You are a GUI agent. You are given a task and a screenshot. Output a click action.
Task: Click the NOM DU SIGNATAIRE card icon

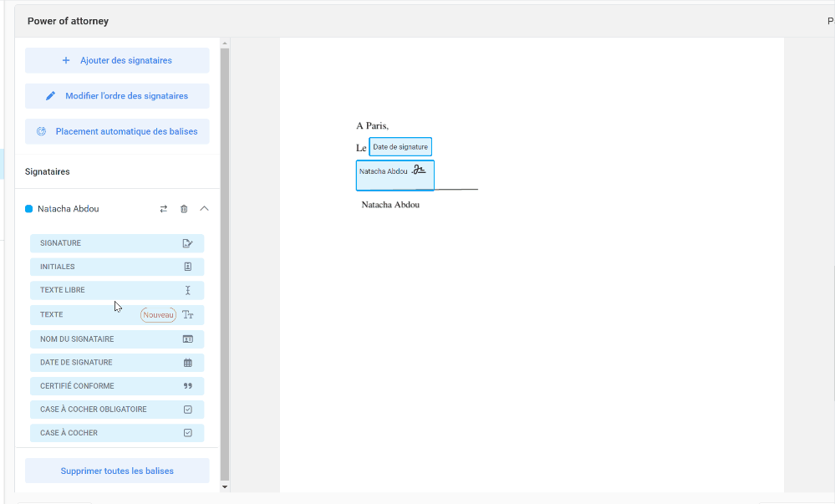click(188, 339)
